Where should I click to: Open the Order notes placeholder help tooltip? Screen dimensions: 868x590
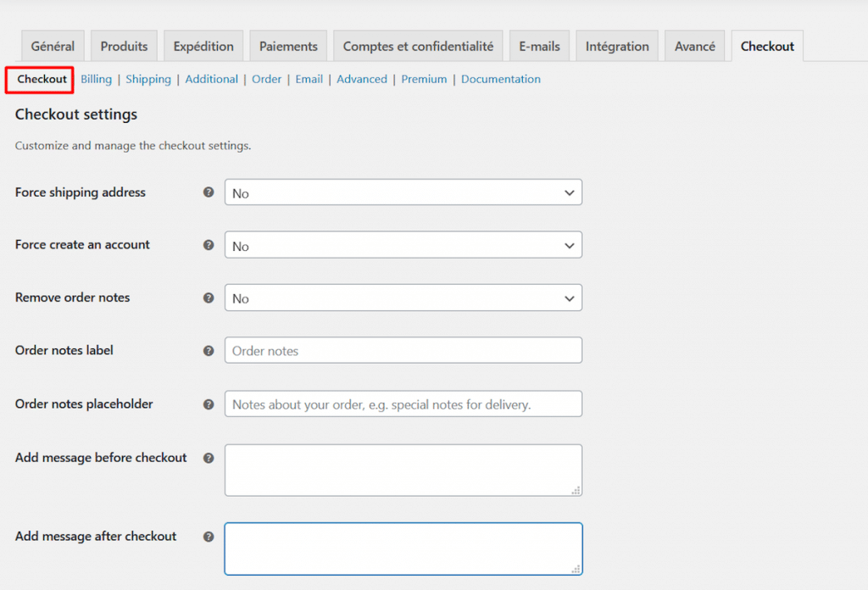pos(209,404)
